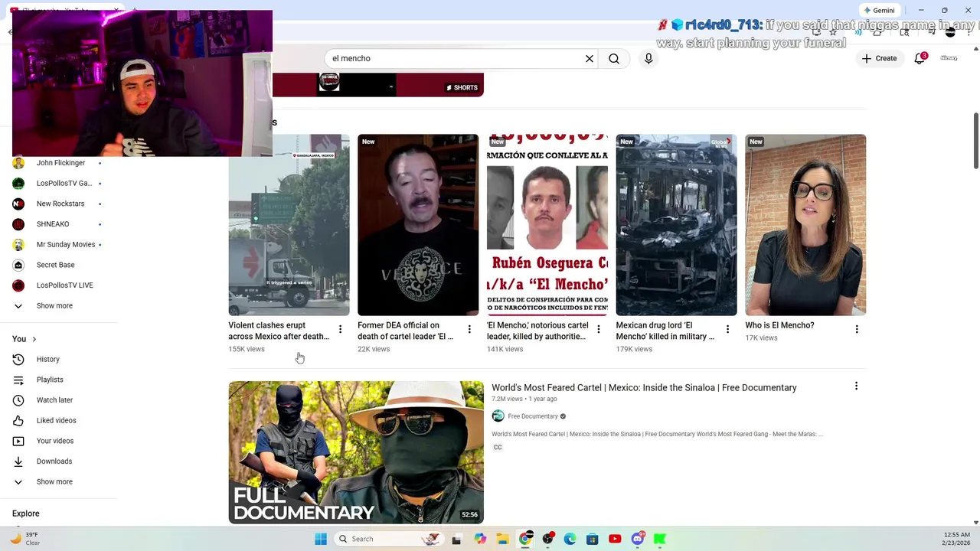Open Free Documentary channel name

533,416
